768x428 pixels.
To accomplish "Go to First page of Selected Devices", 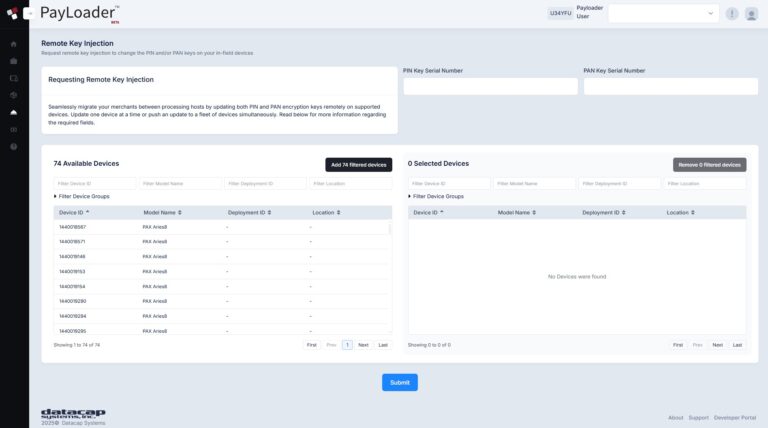I will click(x=678, y=345).
